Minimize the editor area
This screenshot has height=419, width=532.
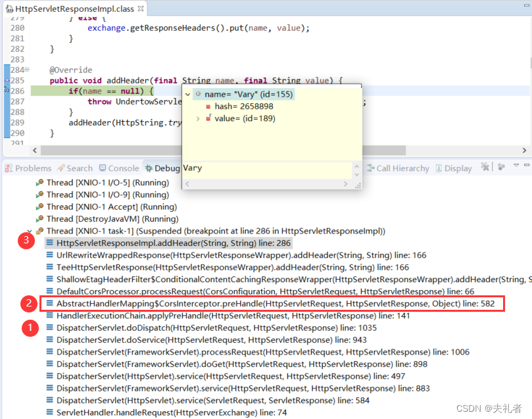tap(527, 5)
